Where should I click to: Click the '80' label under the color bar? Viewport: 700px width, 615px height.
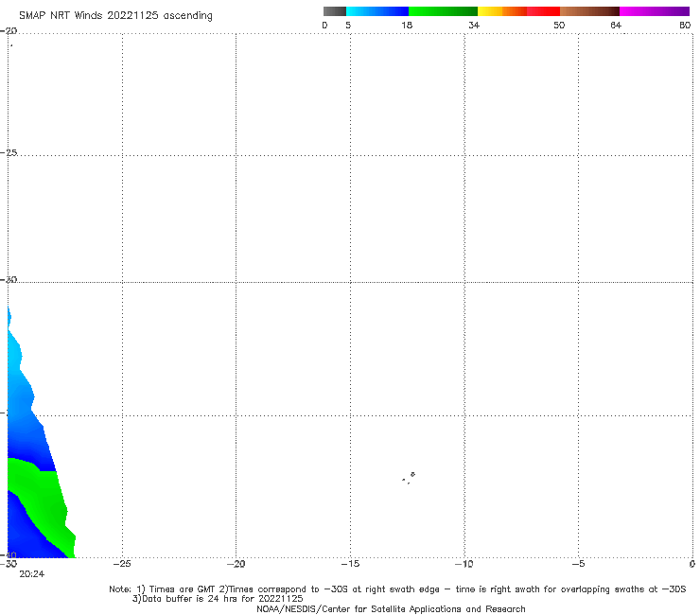coord(685,26)
